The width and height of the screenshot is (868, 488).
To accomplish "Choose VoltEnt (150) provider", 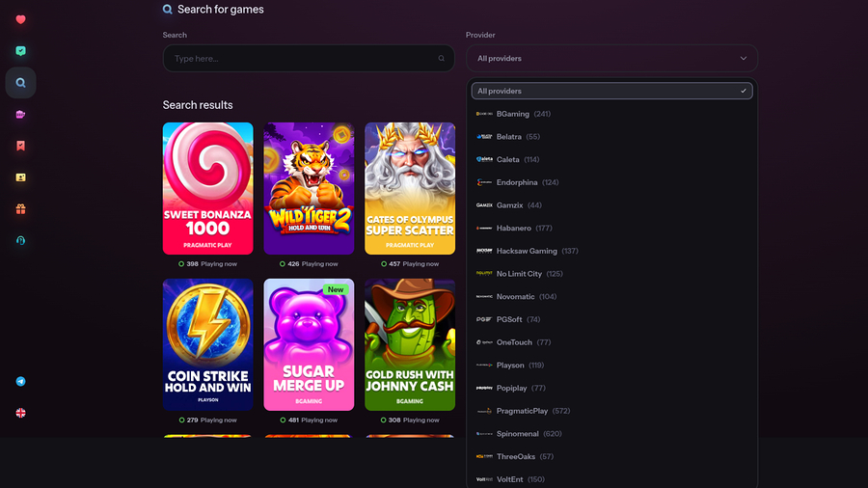I will (611, 479).
